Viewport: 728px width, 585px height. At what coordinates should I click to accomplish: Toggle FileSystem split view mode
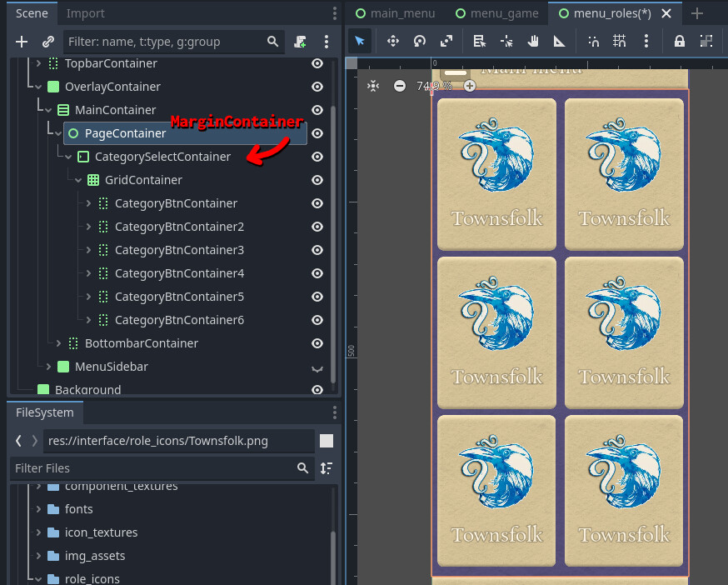[327, 441]
